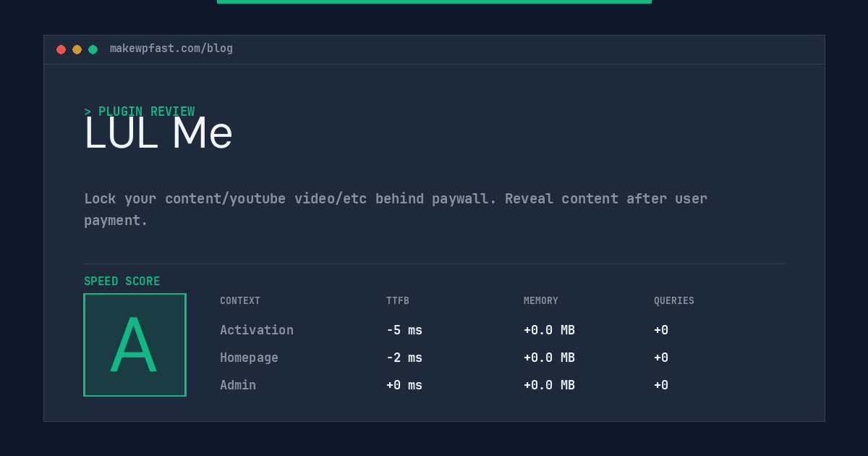Click the Homepage memory value
Image resolution: width=868 pixels, height=456 pixels.
coord(549,358)
